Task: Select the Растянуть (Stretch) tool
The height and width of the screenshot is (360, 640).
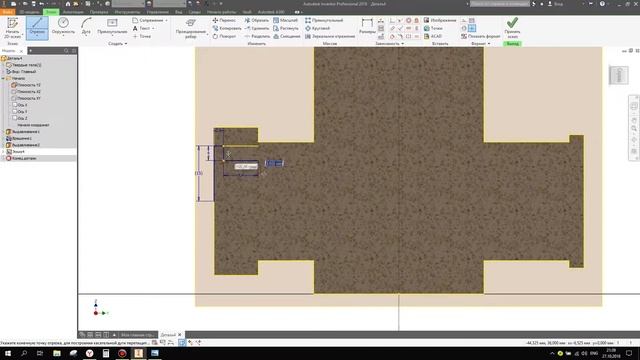Action: point(286,28)
